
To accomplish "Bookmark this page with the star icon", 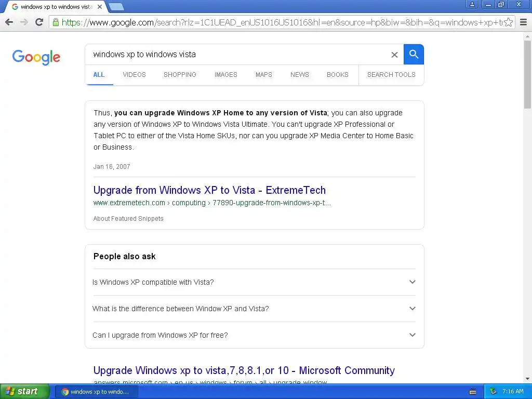I will pyautogui.click(x=508, y=22).
